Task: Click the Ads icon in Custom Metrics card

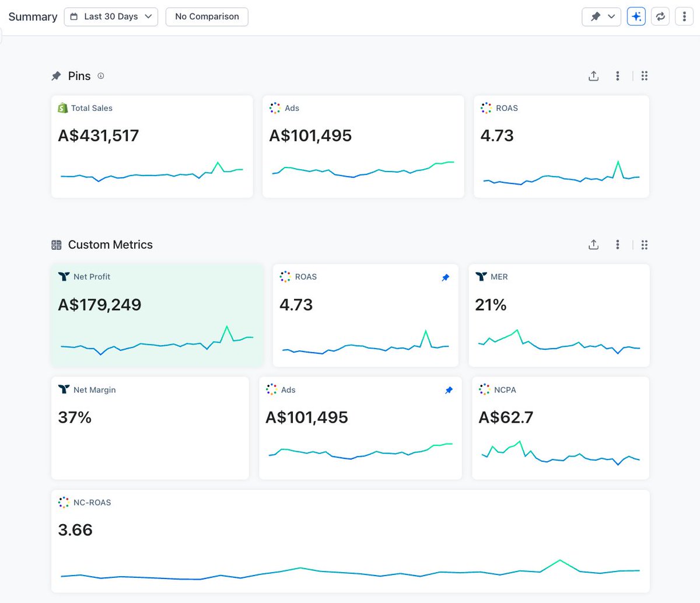Action: [271, 389]
